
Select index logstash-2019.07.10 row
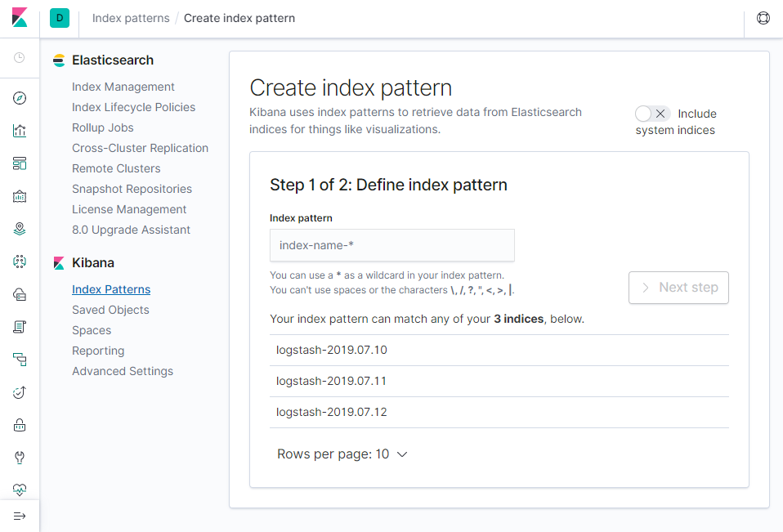click(x=499, y=350)
